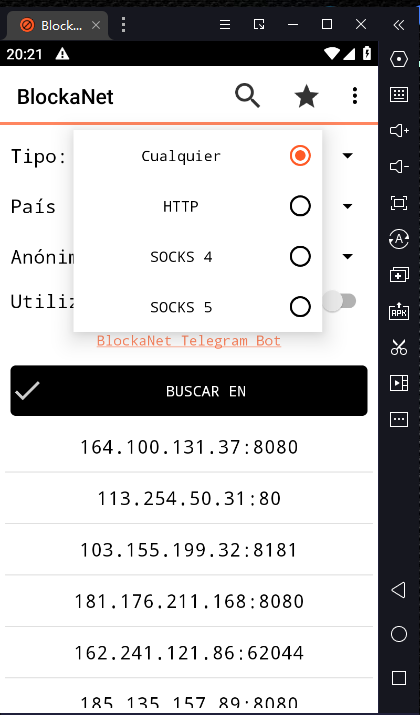Image resolution: width=420 pixels, height=715 pixels.
Task: Collapse the emulator sidebar with double chevron
Action: tap(399, 25)
